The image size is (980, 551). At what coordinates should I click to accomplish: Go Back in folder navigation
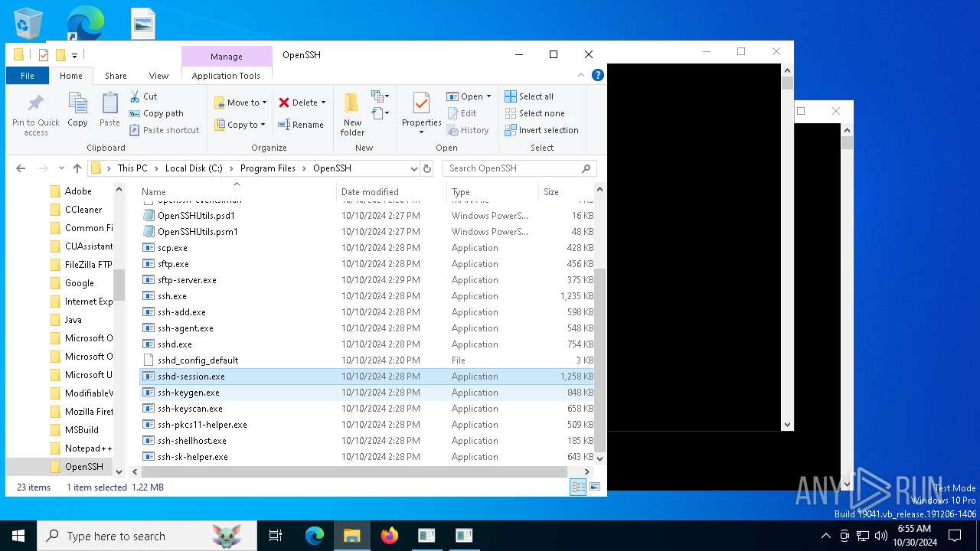21,168
